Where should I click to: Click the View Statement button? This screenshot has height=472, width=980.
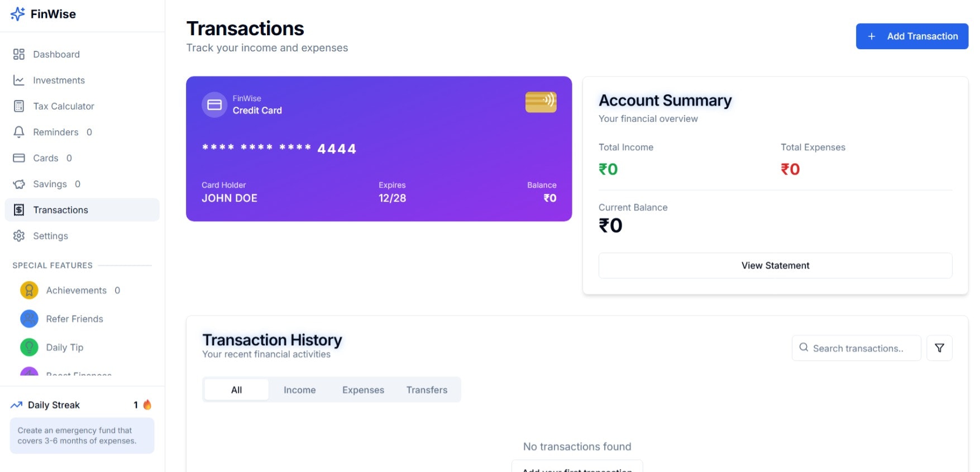(775, 265)
